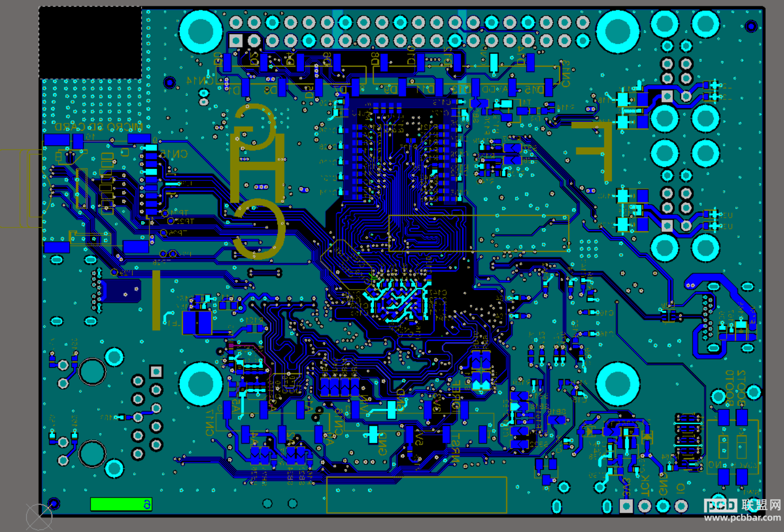
Task: Select the D10 diode designator label
Action: 412,55
